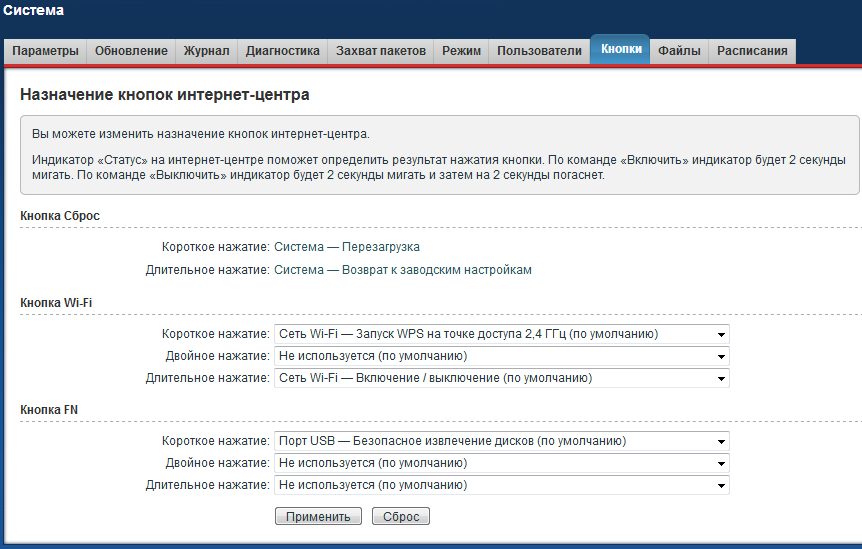Select the active Кнопки tab
This screenshot has height=549, width=862.
click(620, 50)
